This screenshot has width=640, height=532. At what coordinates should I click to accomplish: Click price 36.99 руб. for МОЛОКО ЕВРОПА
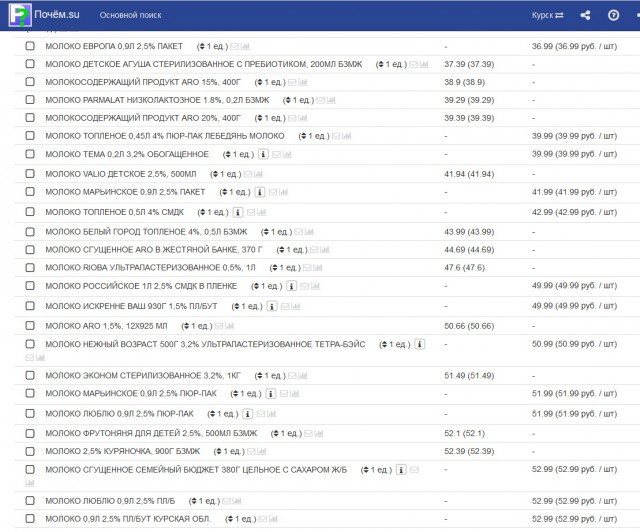pyautogui.click(x=574, y=46)
